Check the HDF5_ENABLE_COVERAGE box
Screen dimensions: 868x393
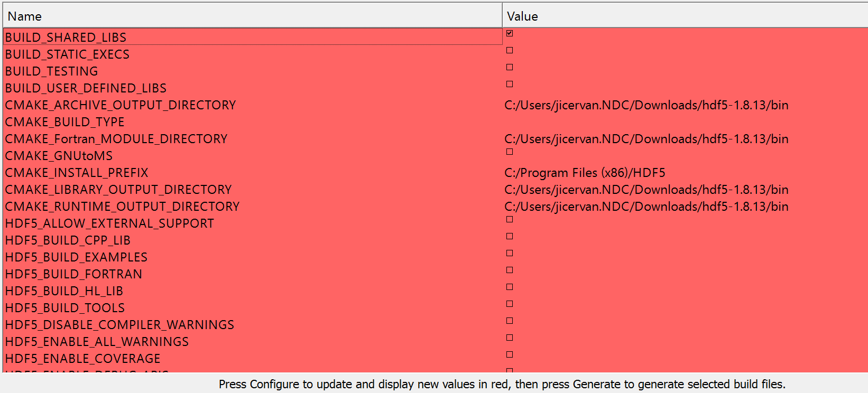510,354
